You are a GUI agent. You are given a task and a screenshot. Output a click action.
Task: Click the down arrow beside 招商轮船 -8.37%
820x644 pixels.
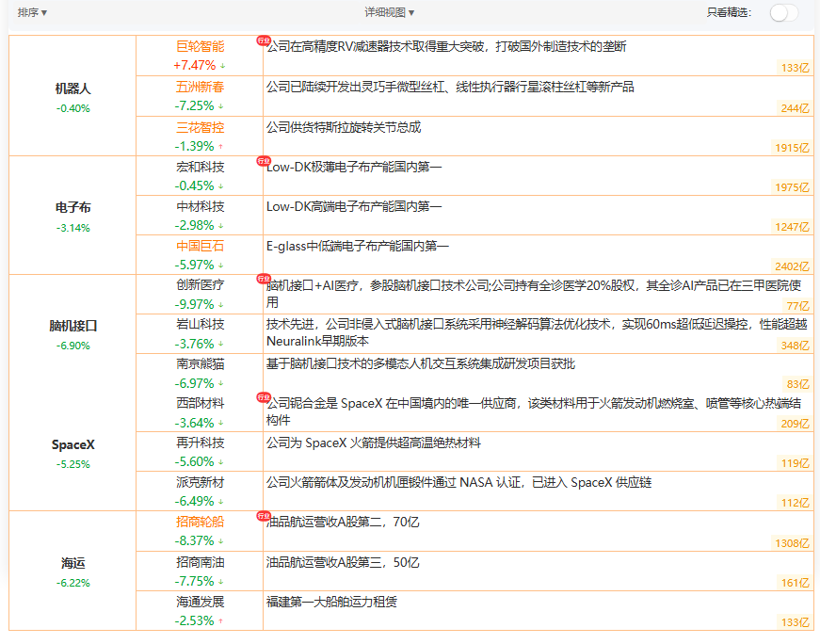pos(221,541)
